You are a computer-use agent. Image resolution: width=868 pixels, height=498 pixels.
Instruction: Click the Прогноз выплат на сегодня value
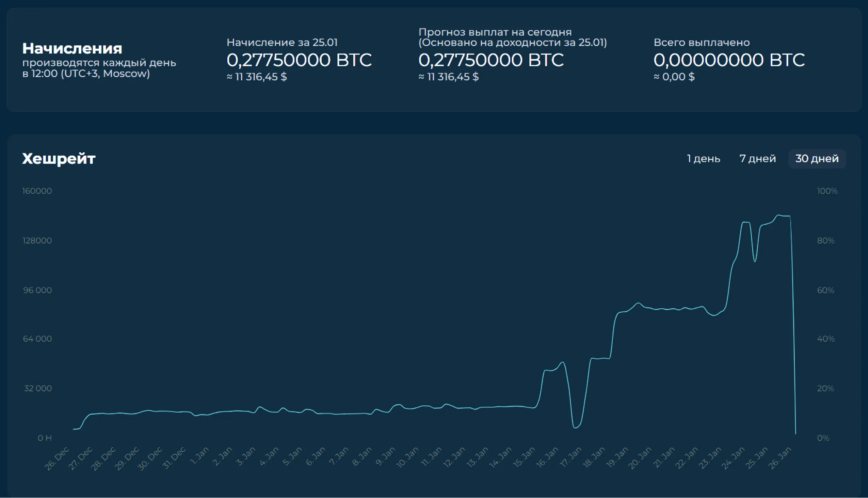[x=491, y=60]
